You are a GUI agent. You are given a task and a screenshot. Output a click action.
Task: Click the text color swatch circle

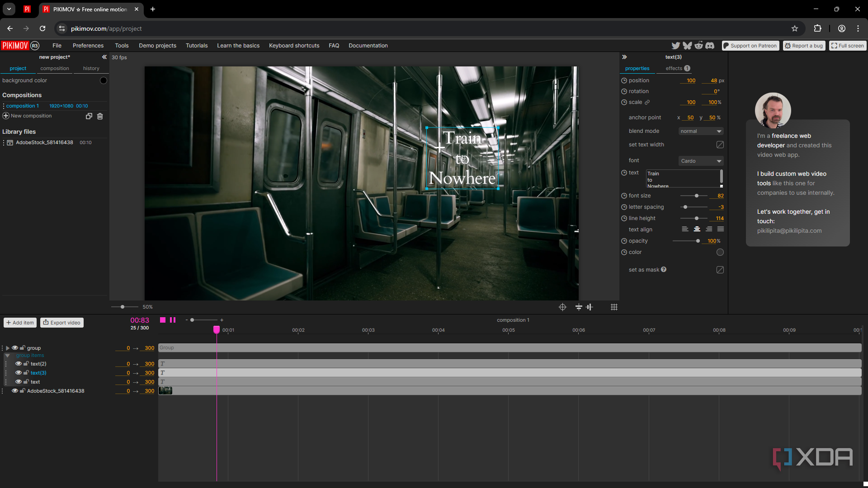pos(720,252)
